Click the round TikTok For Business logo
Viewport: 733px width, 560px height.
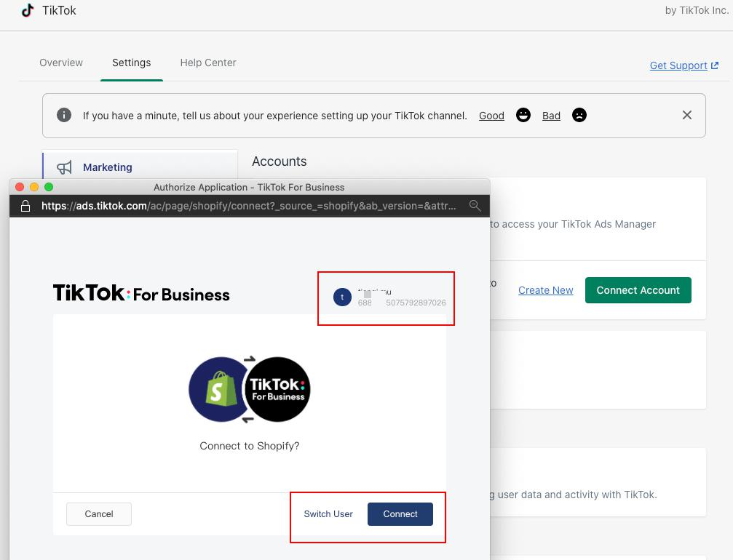coord(277,390)
